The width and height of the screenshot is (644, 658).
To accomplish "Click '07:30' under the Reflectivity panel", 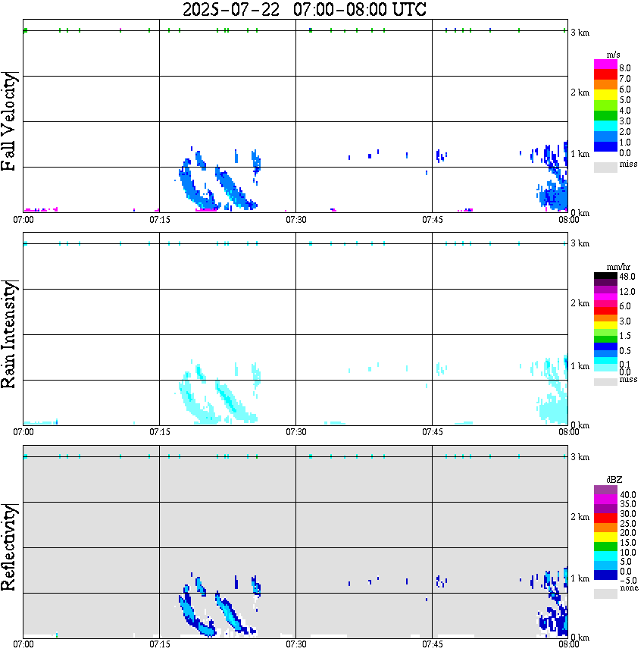I will click(296, 644).
